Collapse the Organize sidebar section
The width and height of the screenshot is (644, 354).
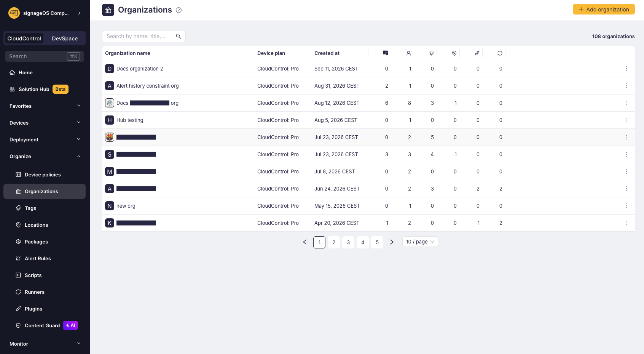[x=45, y=156]
